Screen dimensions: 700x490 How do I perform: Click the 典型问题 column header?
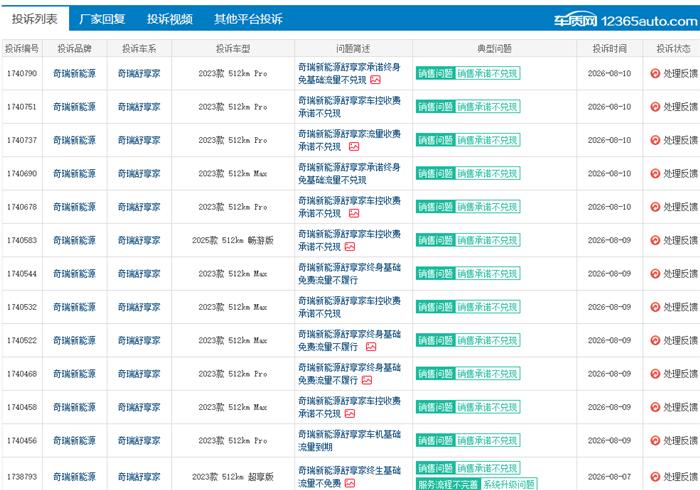494,49
